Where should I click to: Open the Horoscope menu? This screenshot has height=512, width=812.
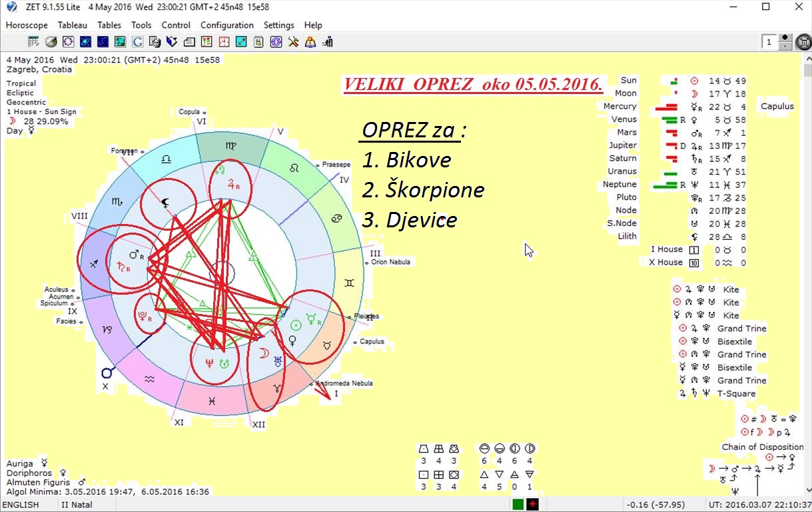point(27,25)
